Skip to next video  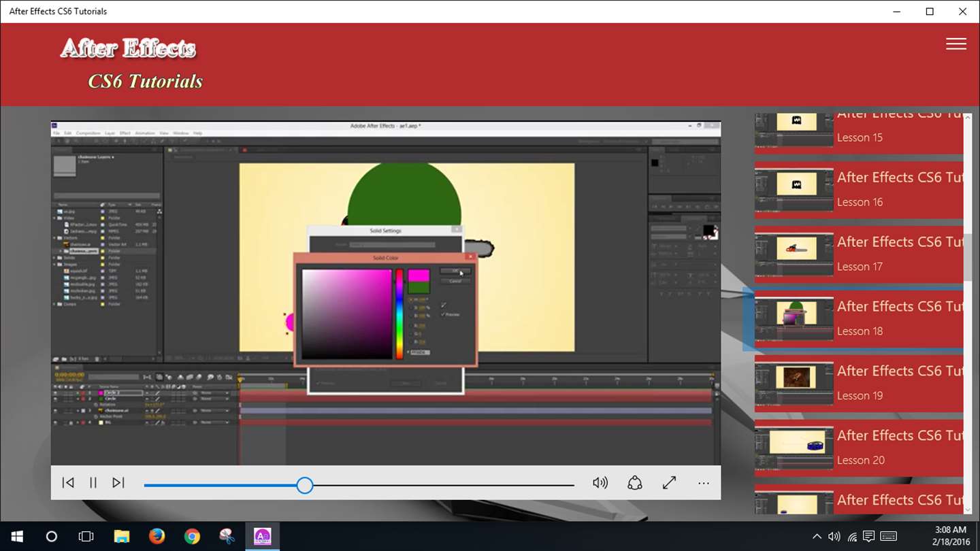click(118, 483)
